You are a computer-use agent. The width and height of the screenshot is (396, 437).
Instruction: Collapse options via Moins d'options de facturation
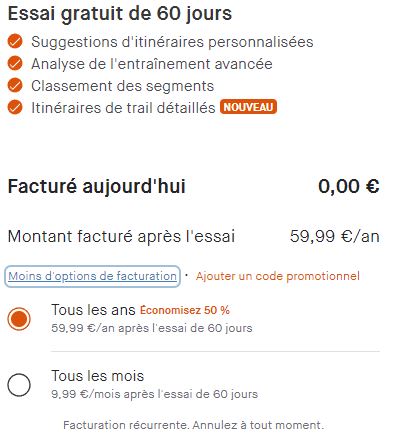tap(92, 276)
